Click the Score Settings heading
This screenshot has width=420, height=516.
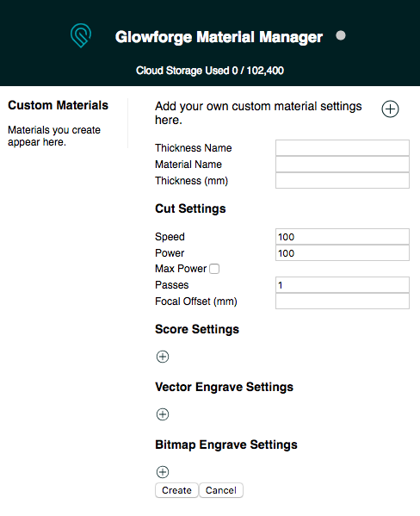[x=197, y=329]
